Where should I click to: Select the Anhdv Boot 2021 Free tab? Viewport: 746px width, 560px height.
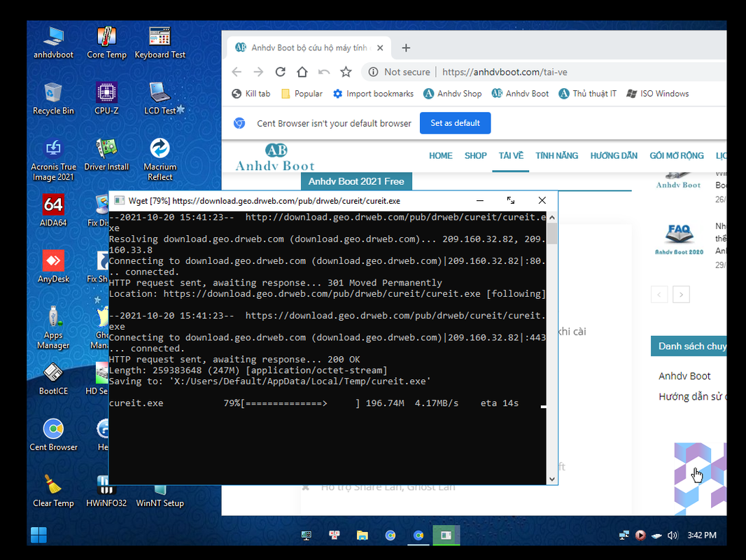[356, 181]
